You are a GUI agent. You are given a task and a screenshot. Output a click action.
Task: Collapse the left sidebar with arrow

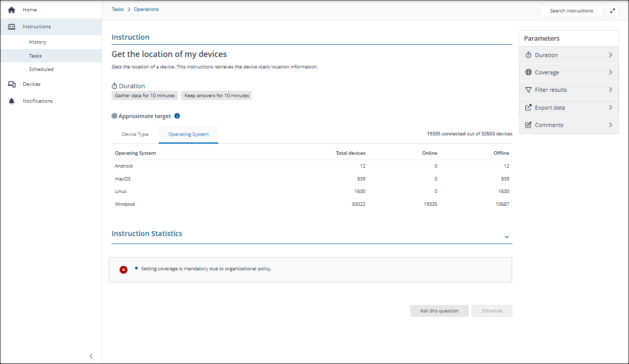[91, 356]
